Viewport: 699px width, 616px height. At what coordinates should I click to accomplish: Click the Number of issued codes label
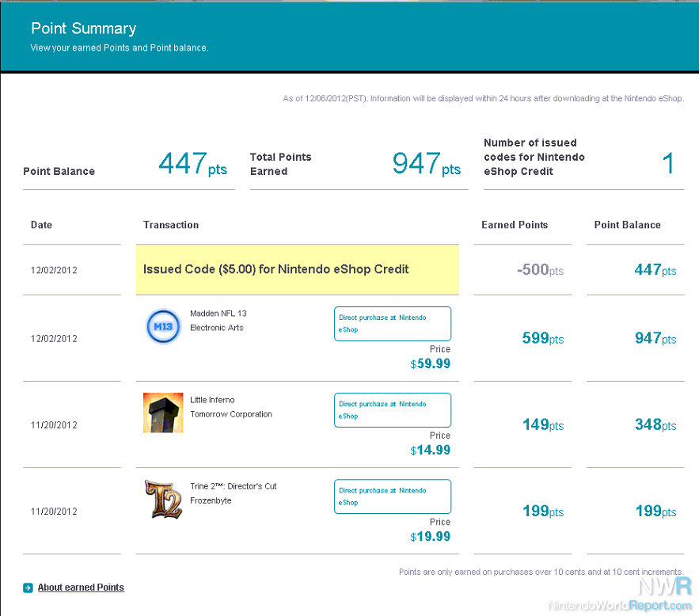tap(534, 157)
